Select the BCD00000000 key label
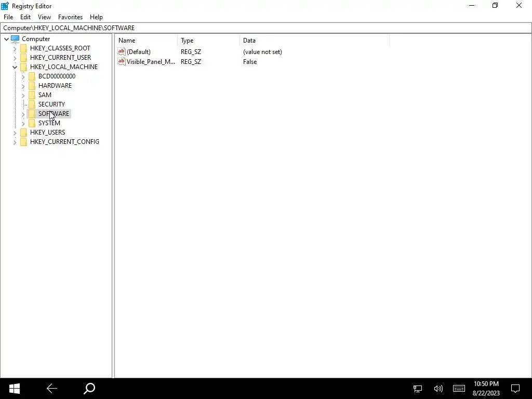Viewport: 532px width, 399px height. point(57,76)
